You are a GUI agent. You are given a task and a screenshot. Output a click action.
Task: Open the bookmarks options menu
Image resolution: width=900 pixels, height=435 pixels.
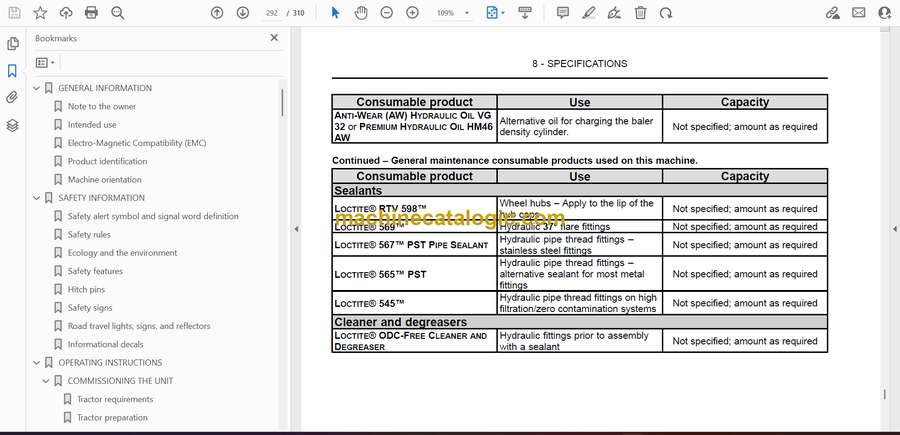[45, 63]
